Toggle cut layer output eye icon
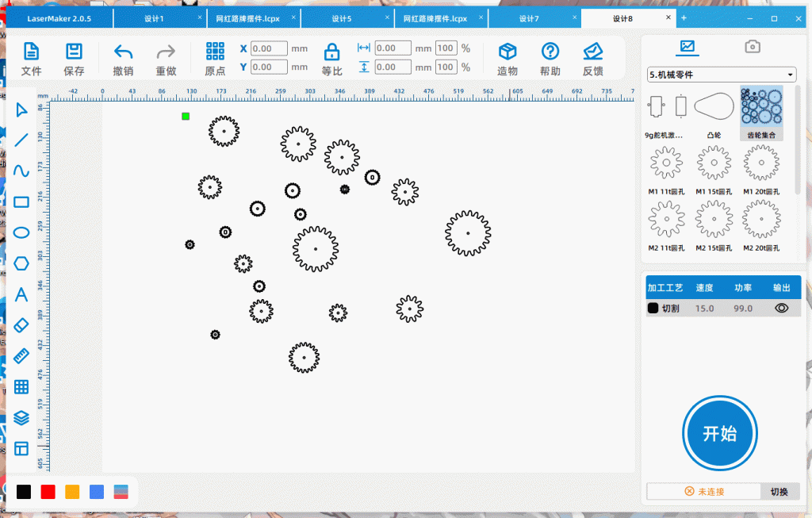The height and width of the screenshot is (518, 812). [781, 309]
